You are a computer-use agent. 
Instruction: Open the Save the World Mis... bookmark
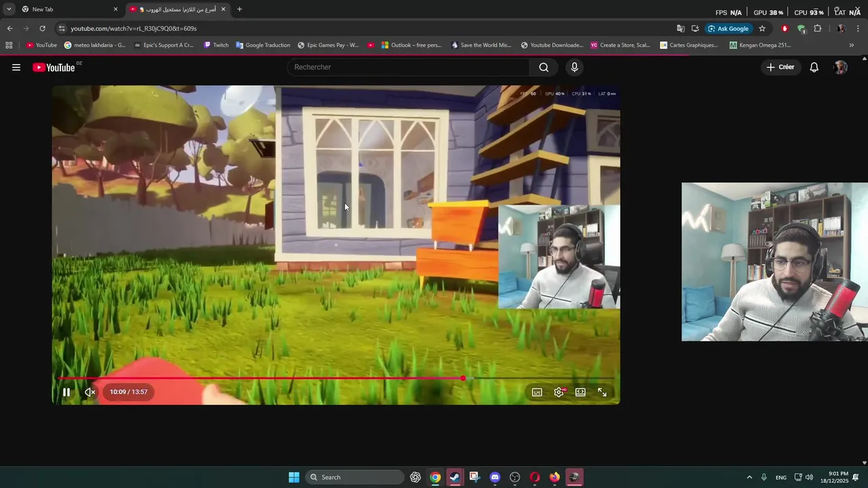click(481, 45)
